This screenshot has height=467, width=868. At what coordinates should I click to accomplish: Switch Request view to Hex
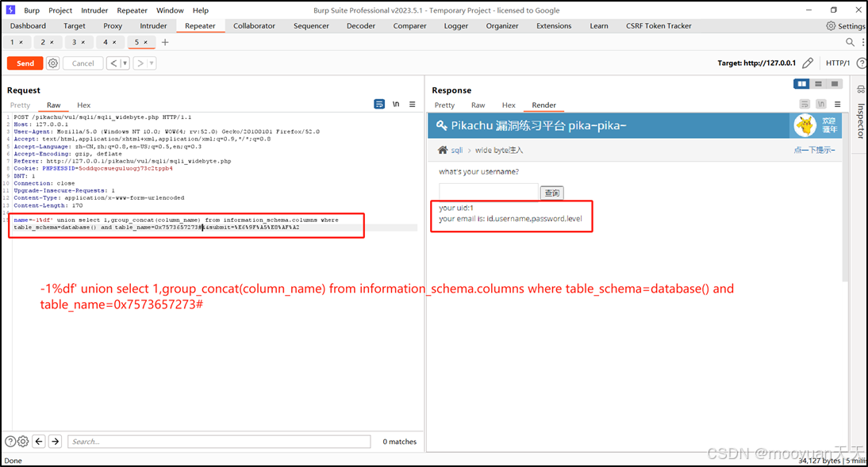point(83,105)
